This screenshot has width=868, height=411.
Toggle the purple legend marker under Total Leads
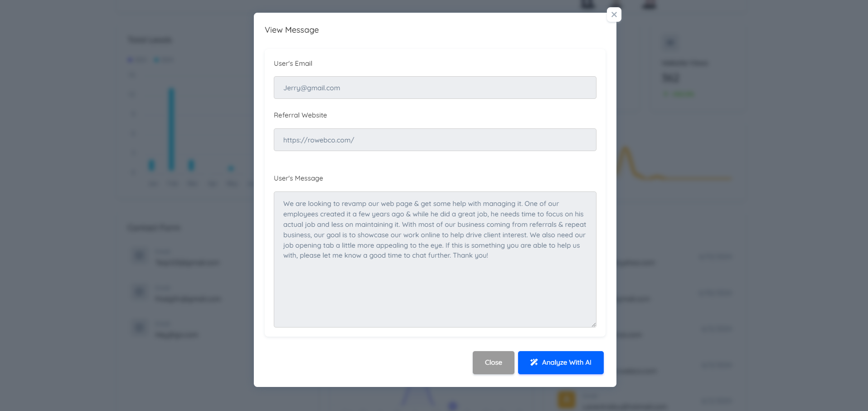pyautogui.click(x=131, y=60)
